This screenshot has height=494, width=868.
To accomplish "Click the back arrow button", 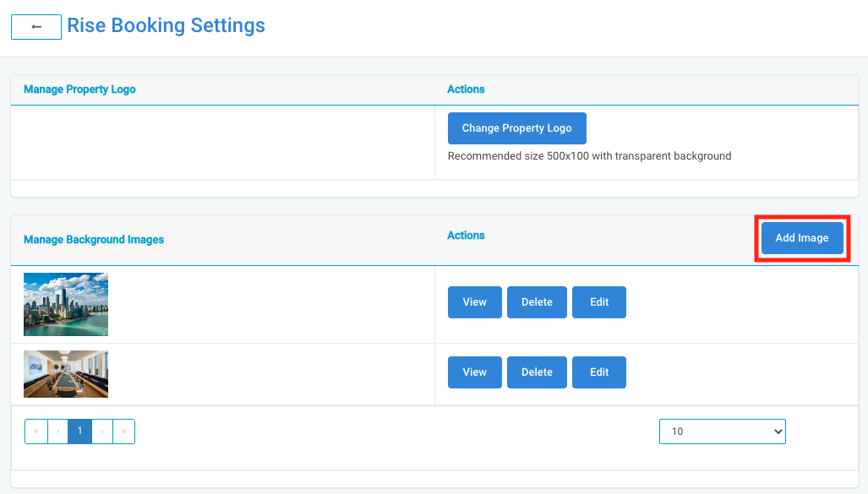I will click(36, 27).
